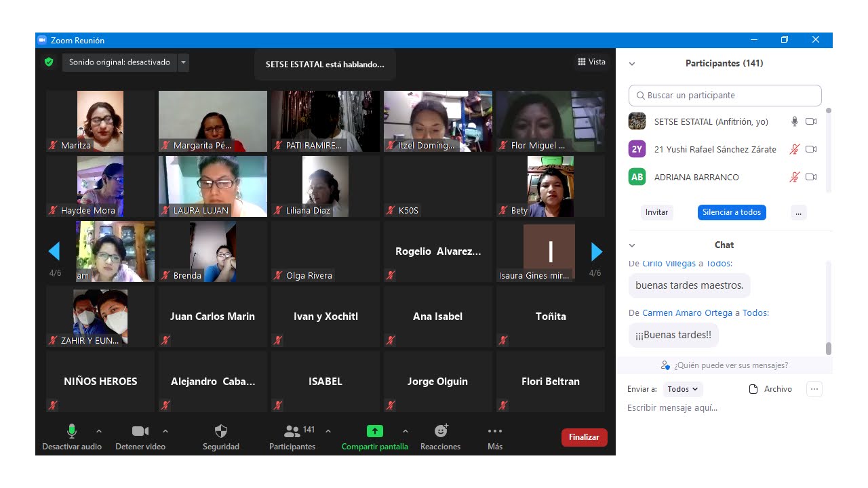Collapse the Chat panel chevron
Screen dimensions: 868x488
coord(632,245)
